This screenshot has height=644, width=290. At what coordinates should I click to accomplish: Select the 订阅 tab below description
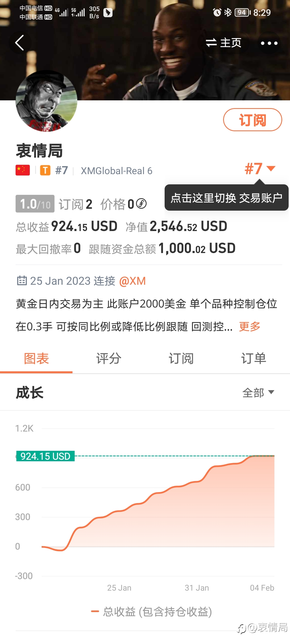[181, 358]
